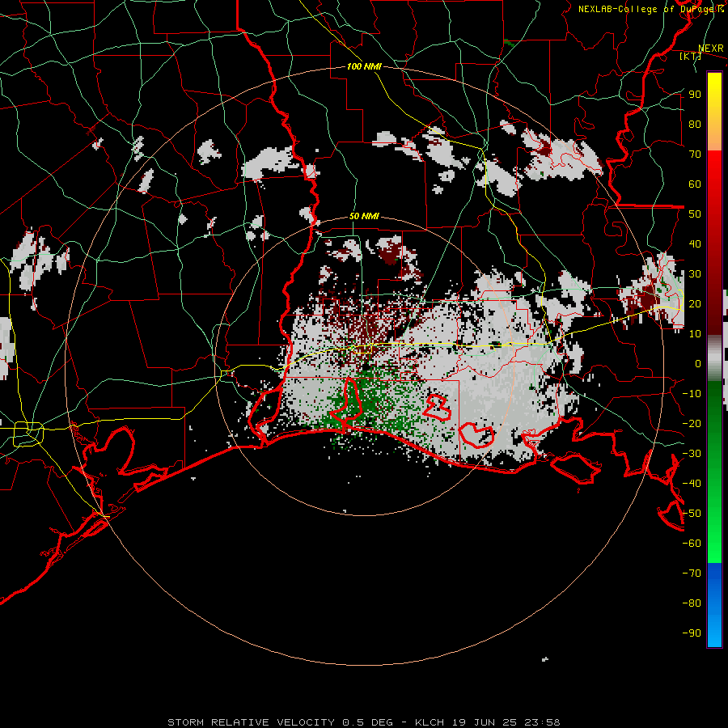Click the -30 value on the velocity scale

[692, 453]
